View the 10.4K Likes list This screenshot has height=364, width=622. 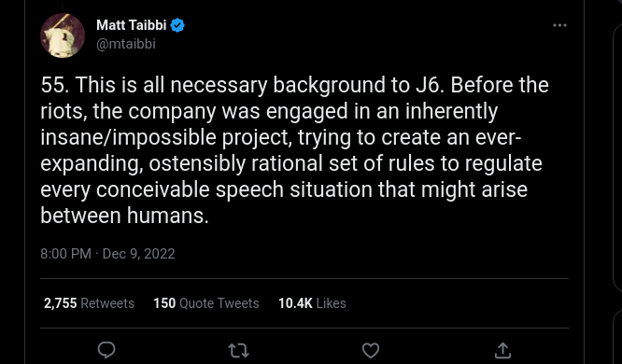pyautogui.click(x=312, y=303)
